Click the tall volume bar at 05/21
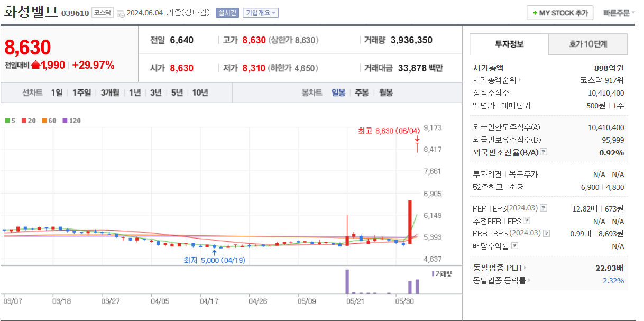 tap(347, 281)
